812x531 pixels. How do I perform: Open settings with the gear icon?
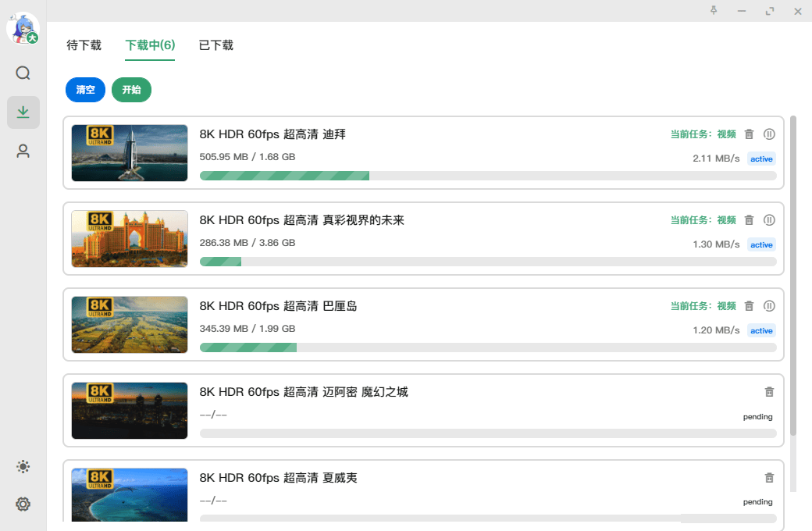click(23, 504)
